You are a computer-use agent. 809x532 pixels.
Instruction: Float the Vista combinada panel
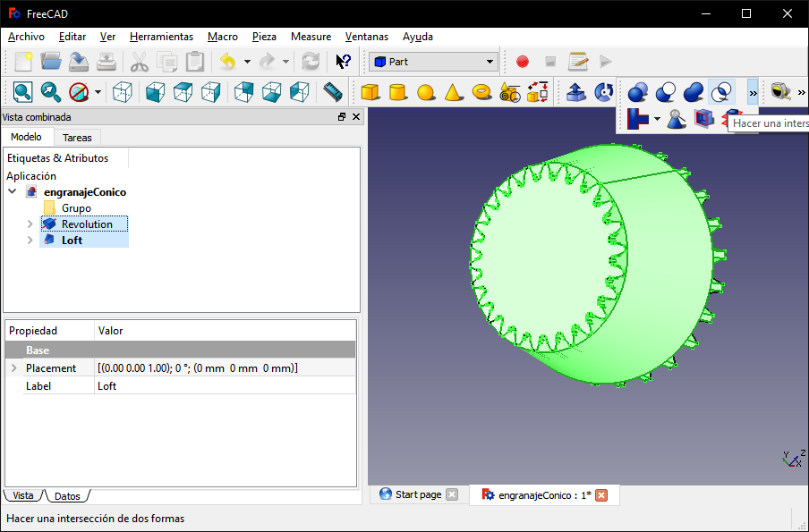[342, 117]
